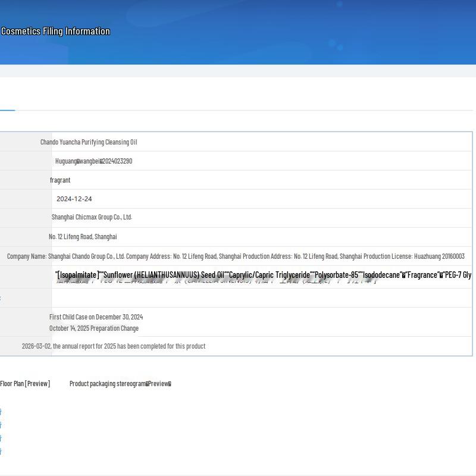Click Shanghai Chicmax Group Co., Ltd. text
Viewport: 476px width, 476px height.
(92, 217)
